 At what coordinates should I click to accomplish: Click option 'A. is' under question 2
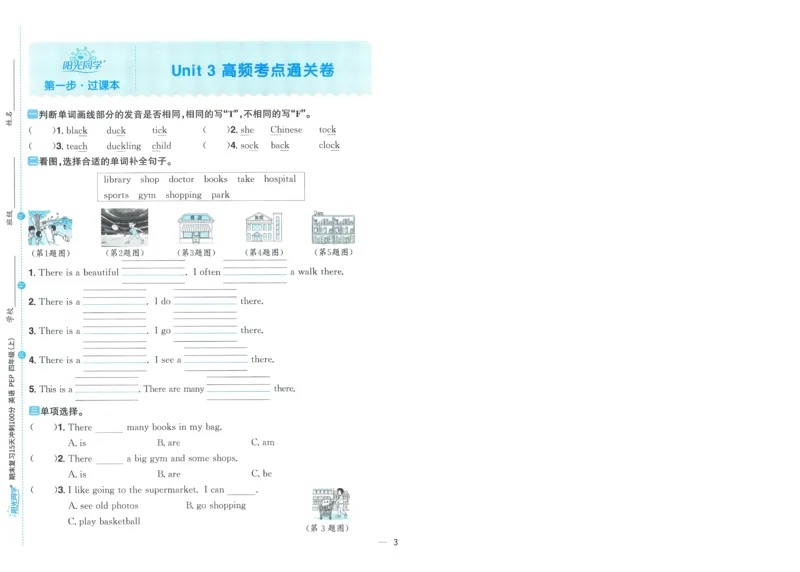pos(77,474)
